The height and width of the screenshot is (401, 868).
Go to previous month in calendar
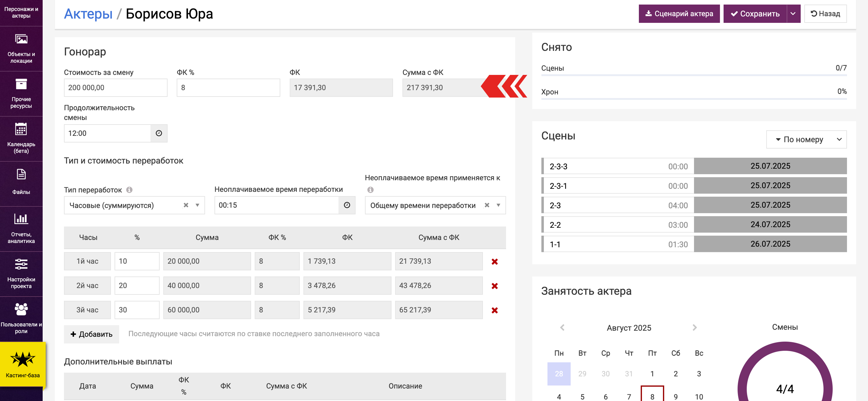point(562,328)
